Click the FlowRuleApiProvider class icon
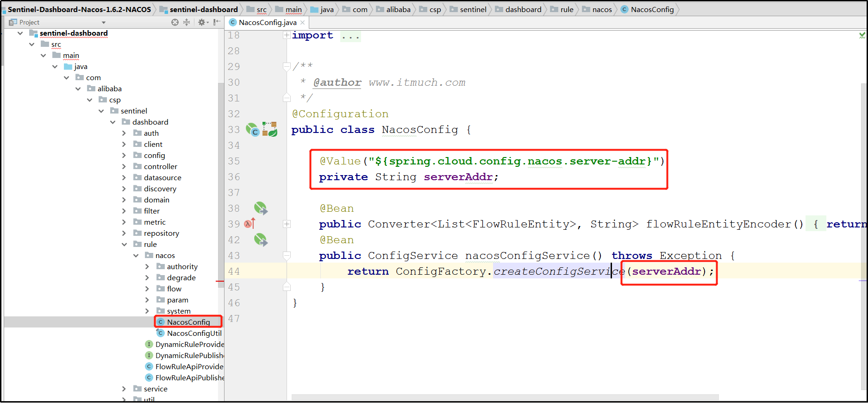The width and height of the screenshot is (868, 403). 149,366
